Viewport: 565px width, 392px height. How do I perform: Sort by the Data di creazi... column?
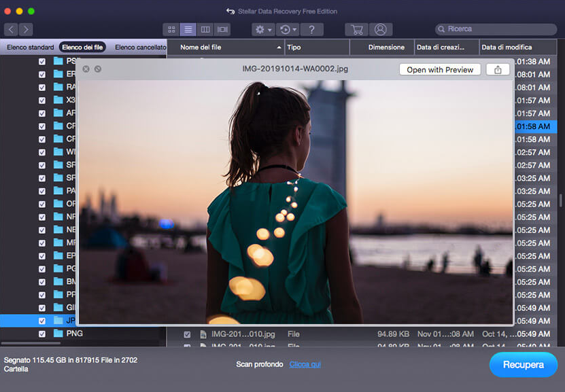pos(447,47)
